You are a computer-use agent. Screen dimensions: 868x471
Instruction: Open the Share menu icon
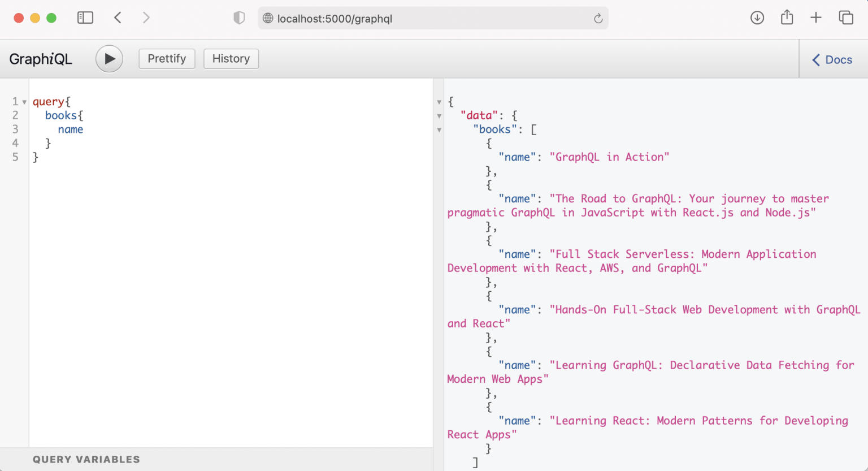point(787,18)
